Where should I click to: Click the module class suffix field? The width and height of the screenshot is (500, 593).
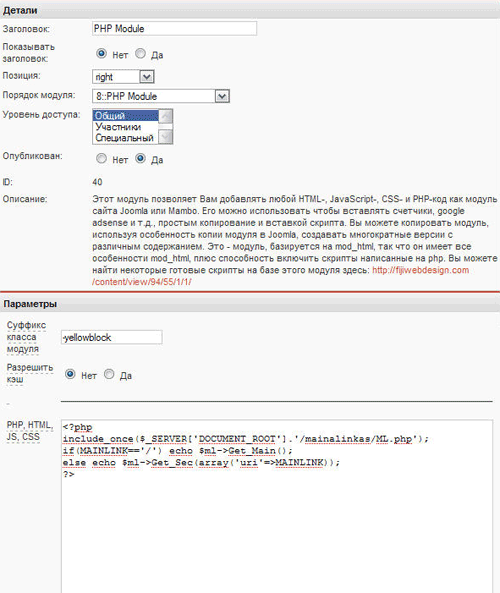pyautogui.click(x=112, y=337)
